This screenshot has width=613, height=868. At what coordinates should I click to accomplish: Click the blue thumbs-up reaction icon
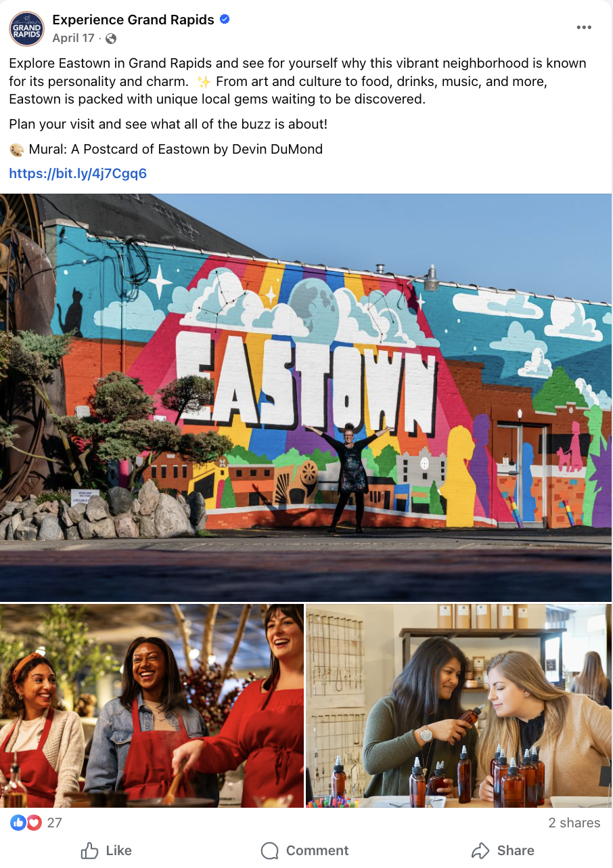coord(18,823)
